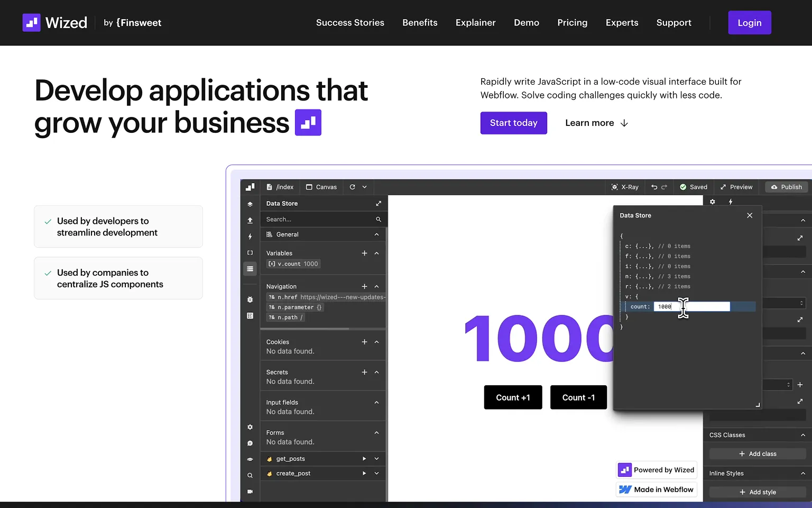
Task: Open the table icon in the sidebar
Action: (x=250, y=315)
